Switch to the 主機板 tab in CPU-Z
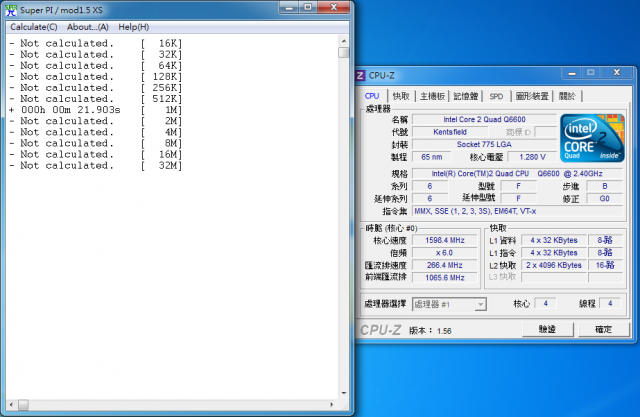Screen dimensions: 640x417 pyautogui.click(x=432, y=96)
